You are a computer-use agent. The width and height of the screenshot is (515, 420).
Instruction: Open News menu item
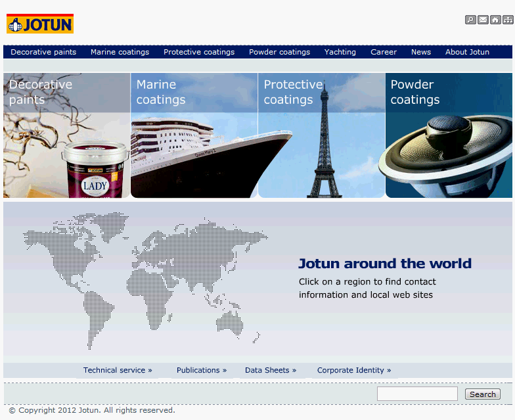[x=421, y=52]
